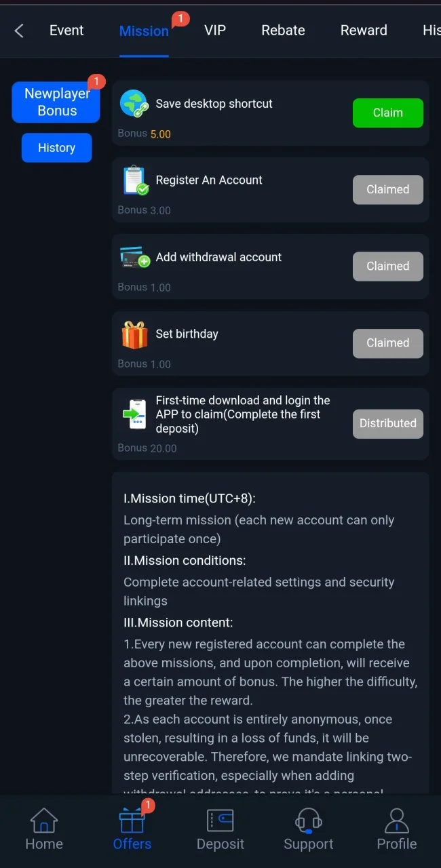This screenshot has height=868, width=441.
Task: Select the Newplayer Bonus category
Action: coord(56,102)
